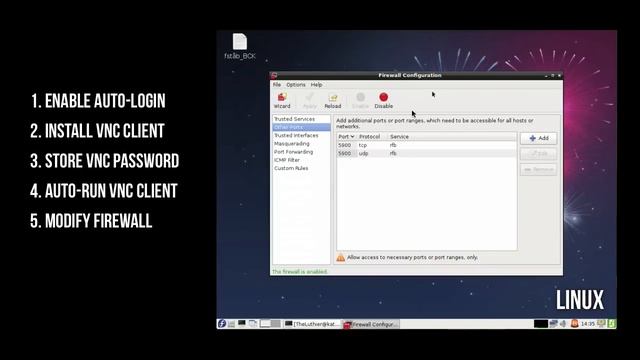Click the greyed Edit button
This screenshot has width=640, height=360.
point(539,154)
